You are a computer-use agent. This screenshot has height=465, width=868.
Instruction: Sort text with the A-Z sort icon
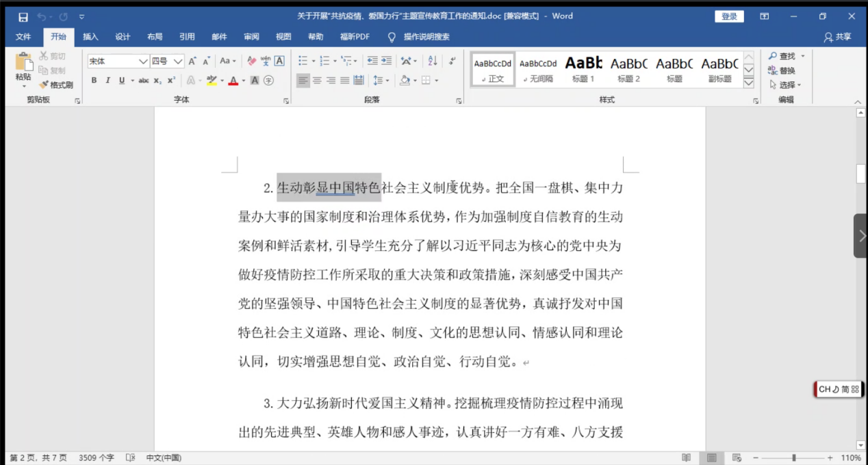(x=433, y=61)
